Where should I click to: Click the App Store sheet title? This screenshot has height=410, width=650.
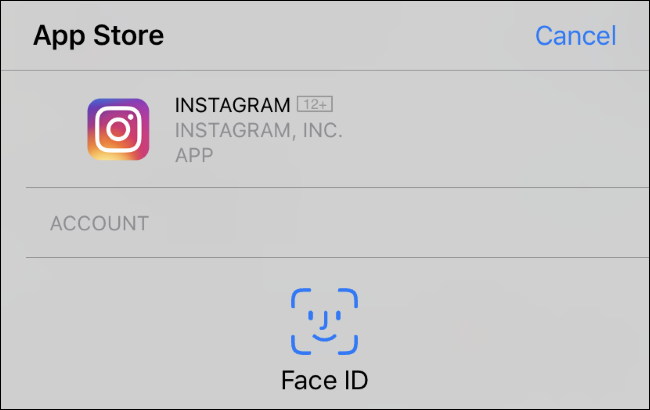click(98, 36)
